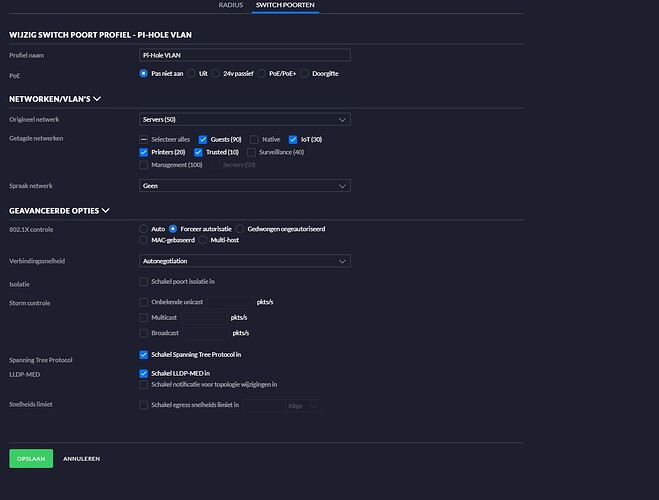Click the Profiel naam text field

244,55
